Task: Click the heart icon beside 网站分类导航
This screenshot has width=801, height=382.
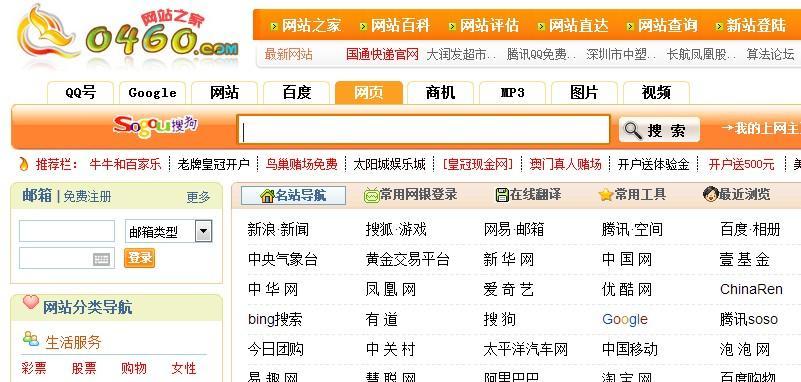Action: click(x=31, y=303)
